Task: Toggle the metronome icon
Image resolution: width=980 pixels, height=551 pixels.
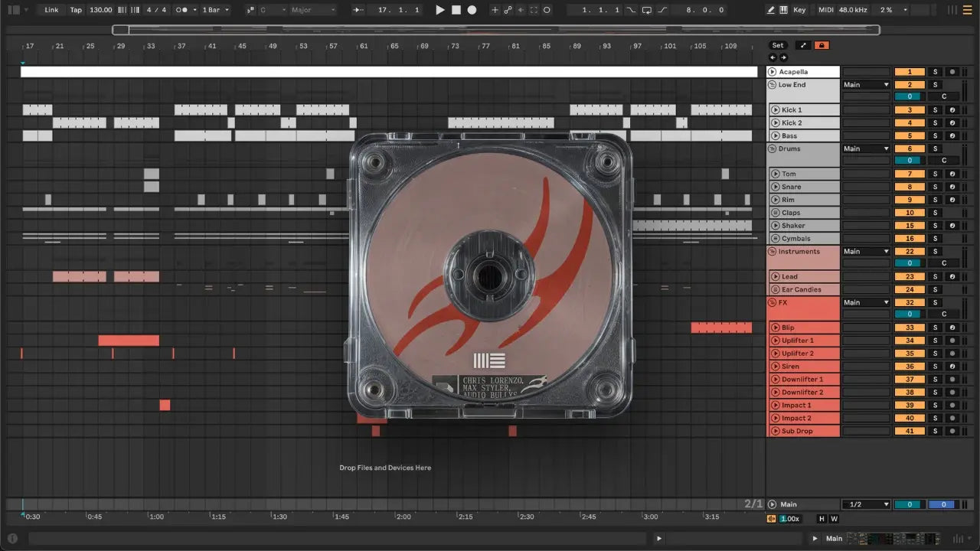Action: [x=181, y=10]
